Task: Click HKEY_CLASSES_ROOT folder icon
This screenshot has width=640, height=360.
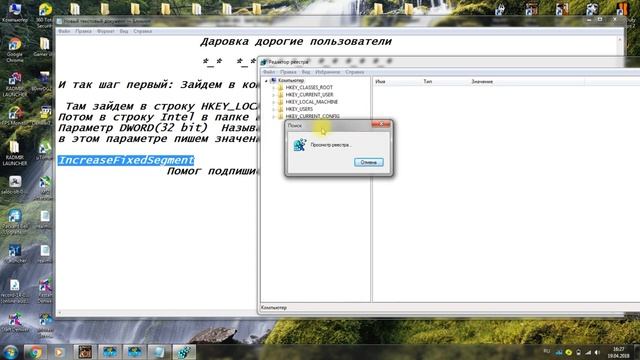Action: [x=280, y=87]
